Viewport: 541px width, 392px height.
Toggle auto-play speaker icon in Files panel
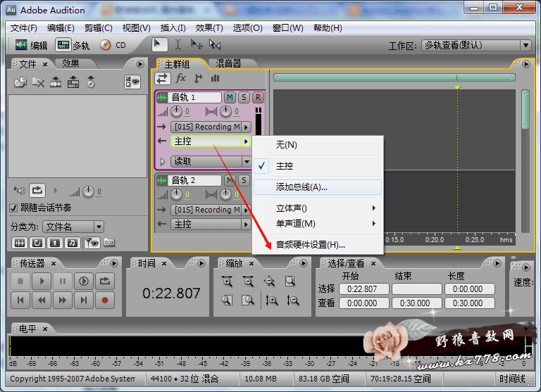[x=19, y=190]
